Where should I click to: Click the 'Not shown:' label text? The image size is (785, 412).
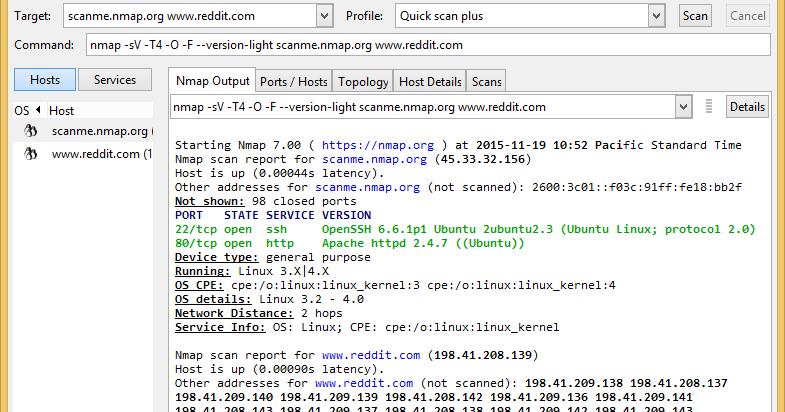pyautogui.click(x=209, y=201)
